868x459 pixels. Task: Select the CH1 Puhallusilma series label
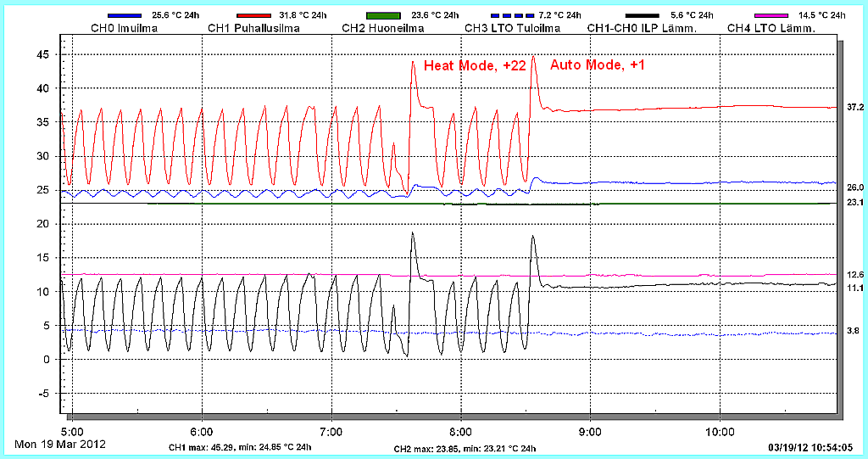click(x=253, y=28)
